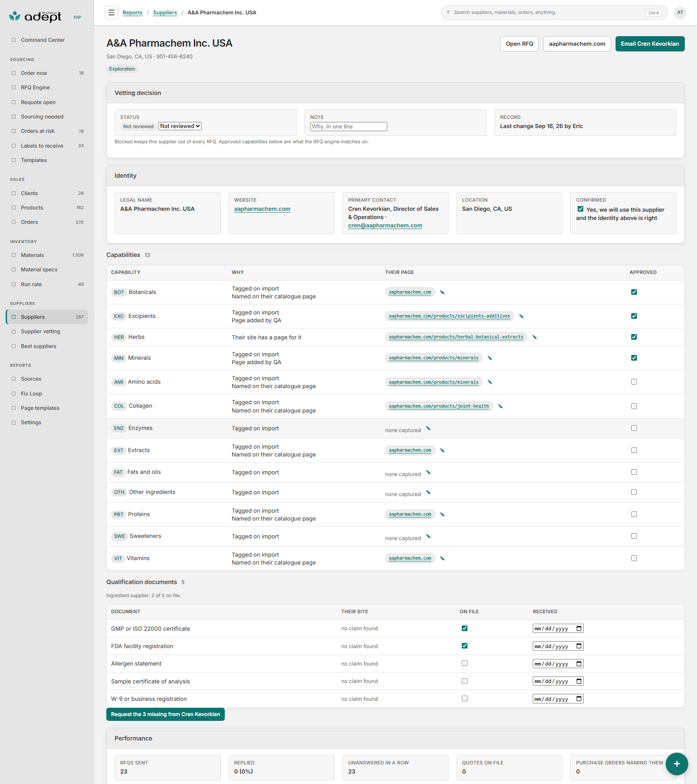Approve the Amino acids capability
The image size is (697, 784).
tap(634, 382)
